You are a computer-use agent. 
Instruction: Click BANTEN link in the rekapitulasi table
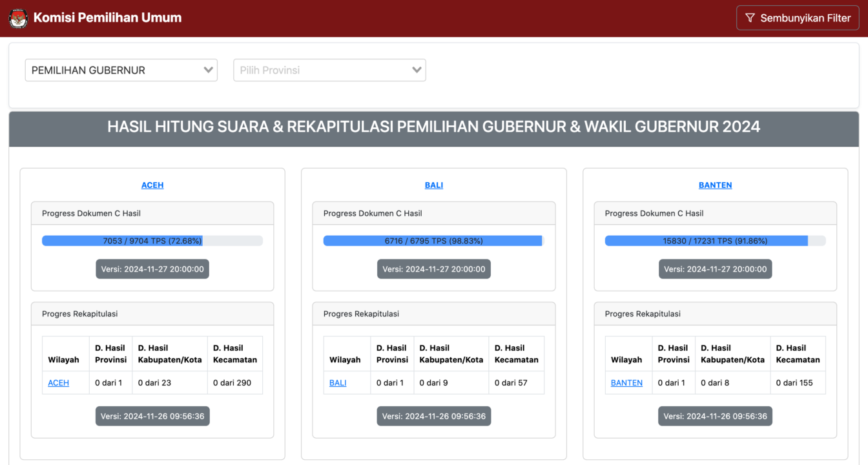pyautogui.click(x=626, y=383)
